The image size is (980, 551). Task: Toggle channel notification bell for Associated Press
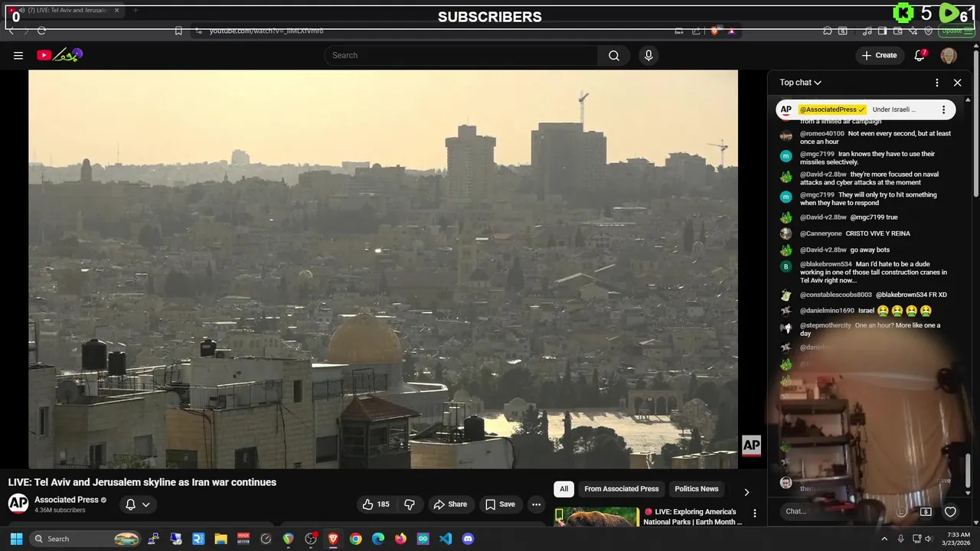[130, 504]
